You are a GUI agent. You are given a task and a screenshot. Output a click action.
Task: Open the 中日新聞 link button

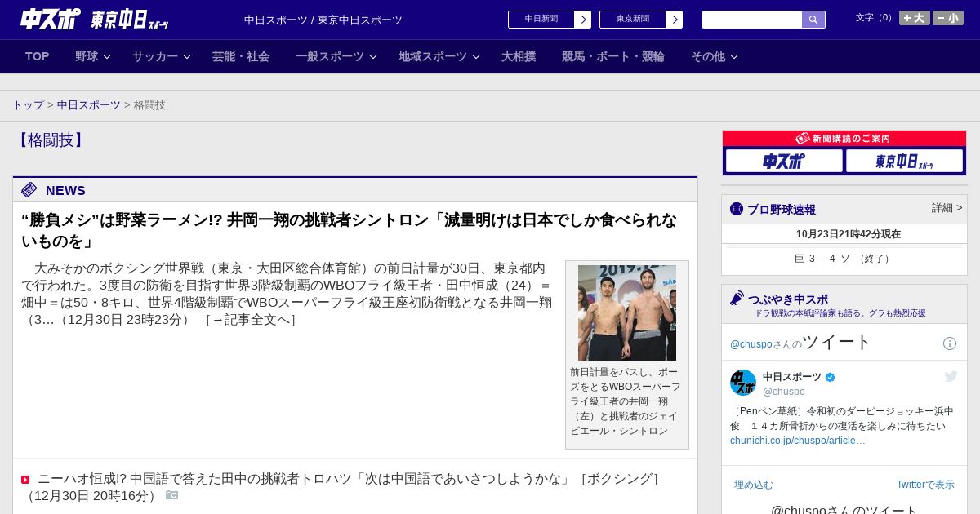tap(541, 20)
